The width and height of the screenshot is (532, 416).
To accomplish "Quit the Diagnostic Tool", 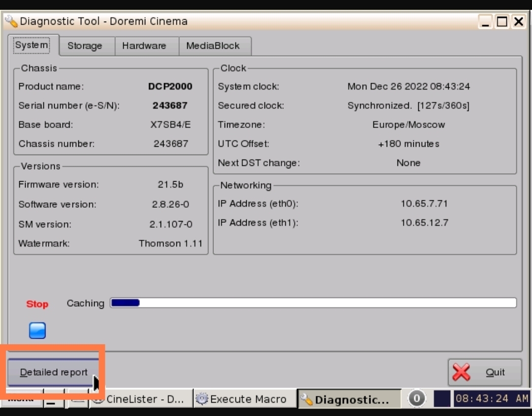I will (x=485, y=372).
